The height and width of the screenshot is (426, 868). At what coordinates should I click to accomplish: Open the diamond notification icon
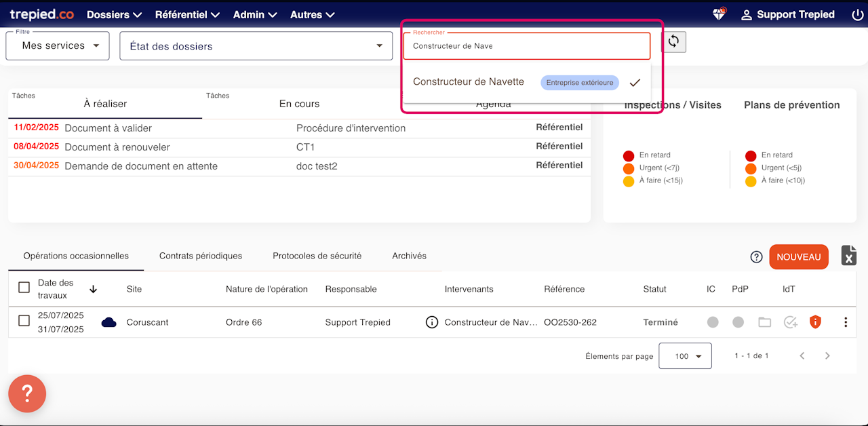click(x=719, y=14)
